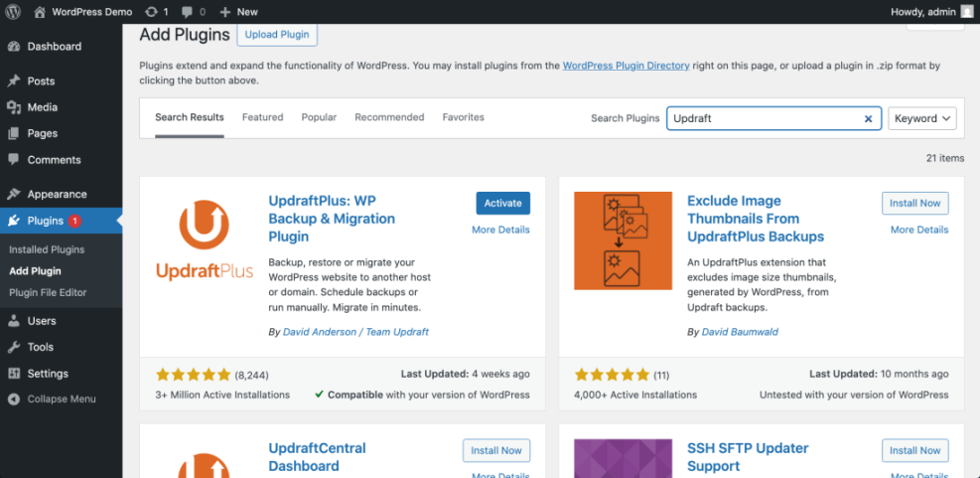The image size is (980, 478).
Task: Open More Details for UpdraftPlus
Action: (500, 230)
